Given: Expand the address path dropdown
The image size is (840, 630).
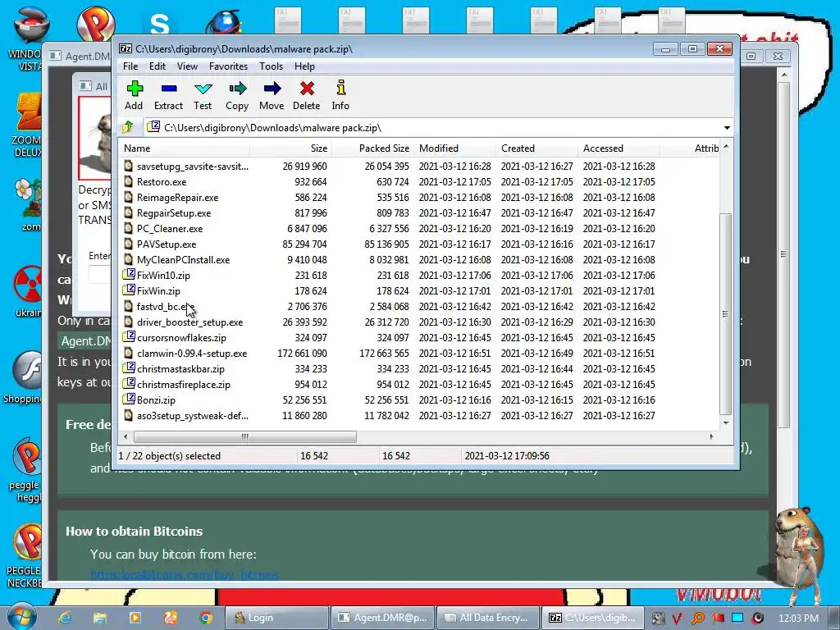Looking at the screenshot, I should tap(727, 127).
